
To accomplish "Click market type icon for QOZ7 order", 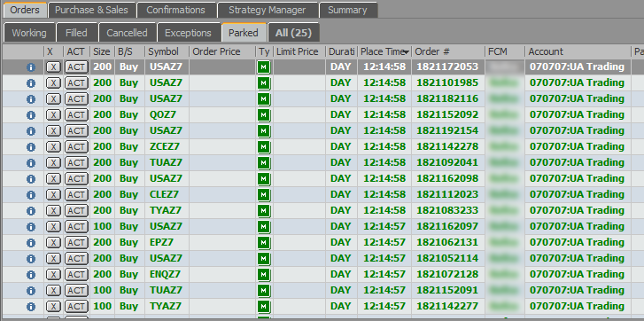I will [x=264, y=115].
